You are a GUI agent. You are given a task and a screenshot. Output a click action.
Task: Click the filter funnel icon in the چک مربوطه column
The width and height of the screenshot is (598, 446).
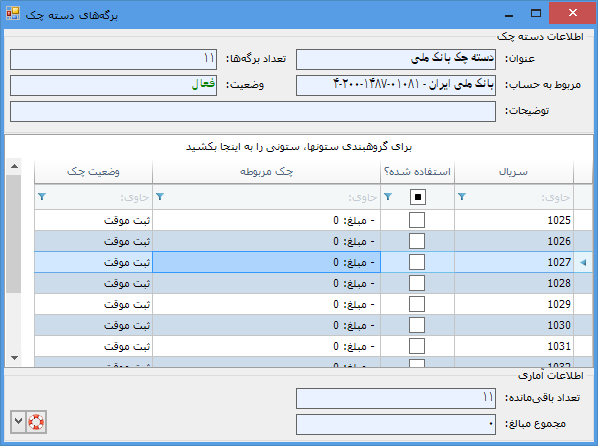[x=160, y=197]
